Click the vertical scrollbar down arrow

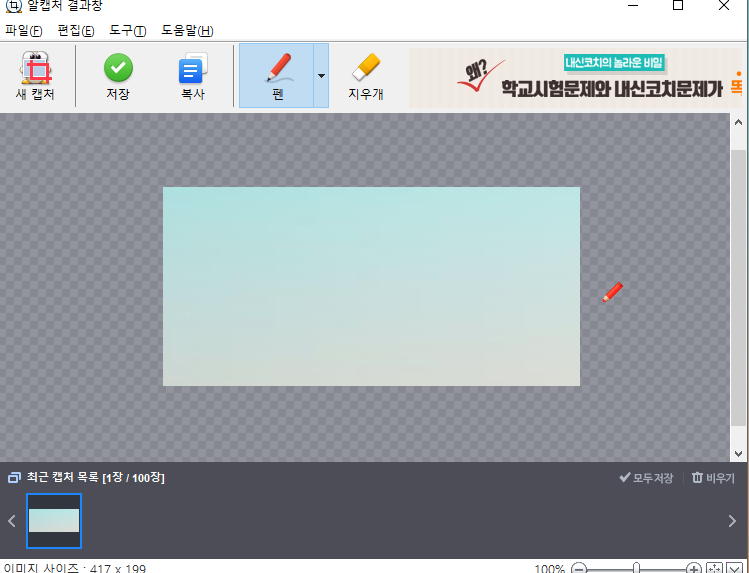pos(738,454)
